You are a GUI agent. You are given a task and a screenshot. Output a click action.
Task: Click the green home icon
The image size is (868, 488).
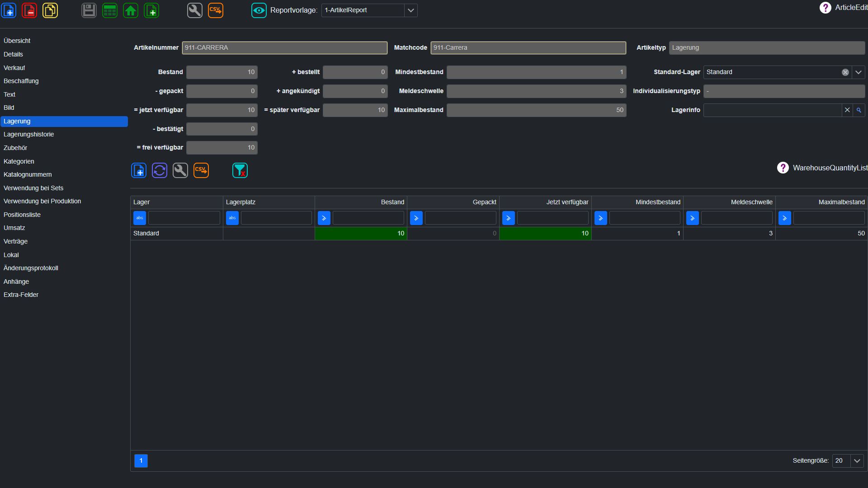(131, 10)
